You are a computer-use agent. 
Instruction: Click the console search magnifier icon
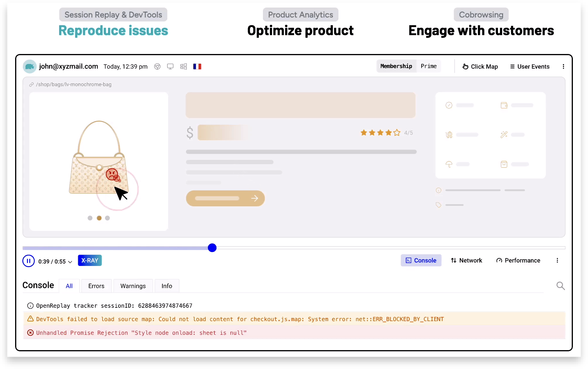(x=560, y=286)
